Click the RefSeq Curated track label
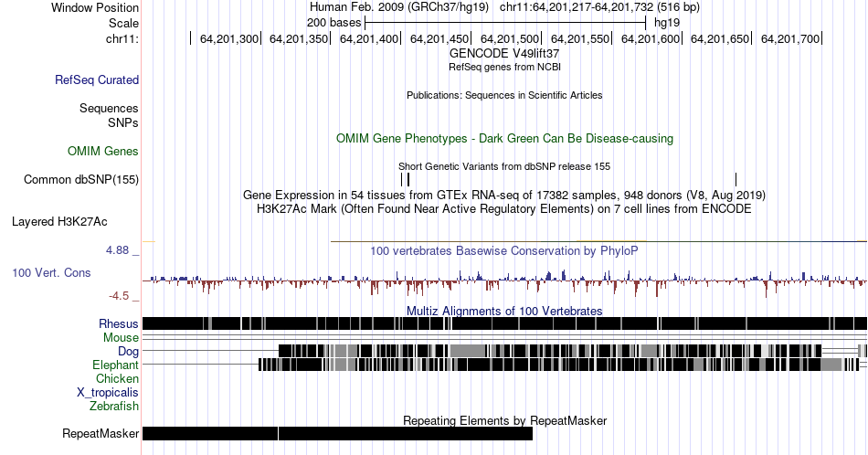 pos(96,79)
